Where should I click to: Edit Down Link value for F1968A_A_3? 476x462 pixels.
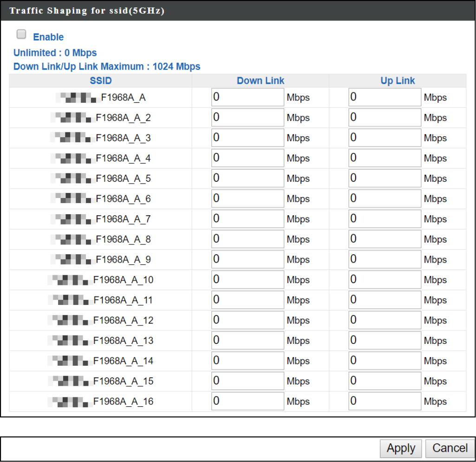point(248,138)
